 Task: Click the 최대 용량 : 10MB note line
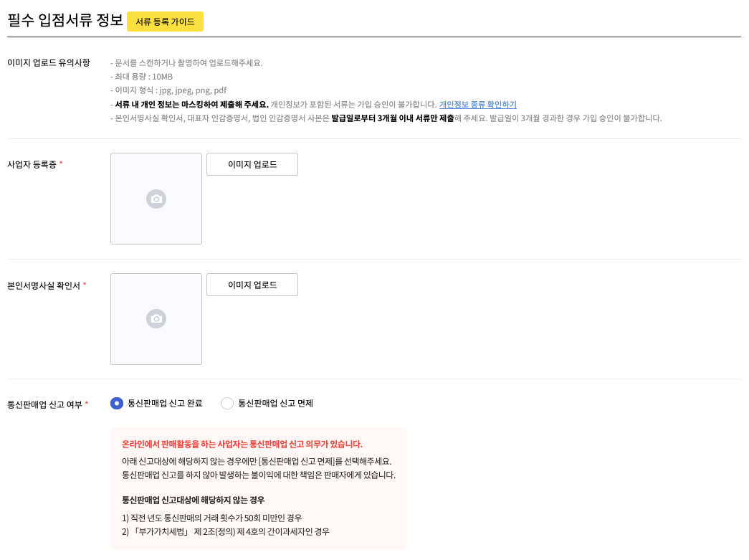click(x=143, y=76)
